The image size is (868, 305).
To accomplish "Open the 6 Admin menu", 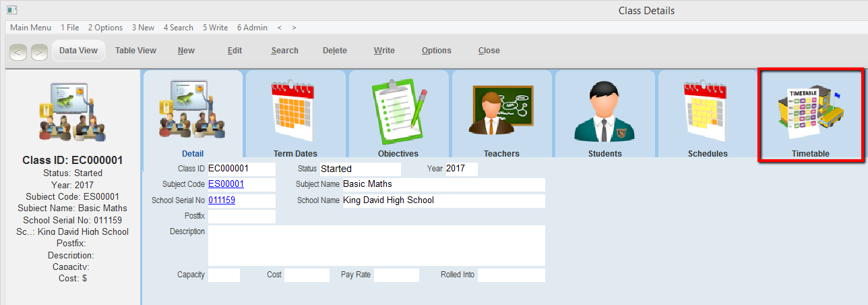I will pyautogui.click(x=252, y=28).
